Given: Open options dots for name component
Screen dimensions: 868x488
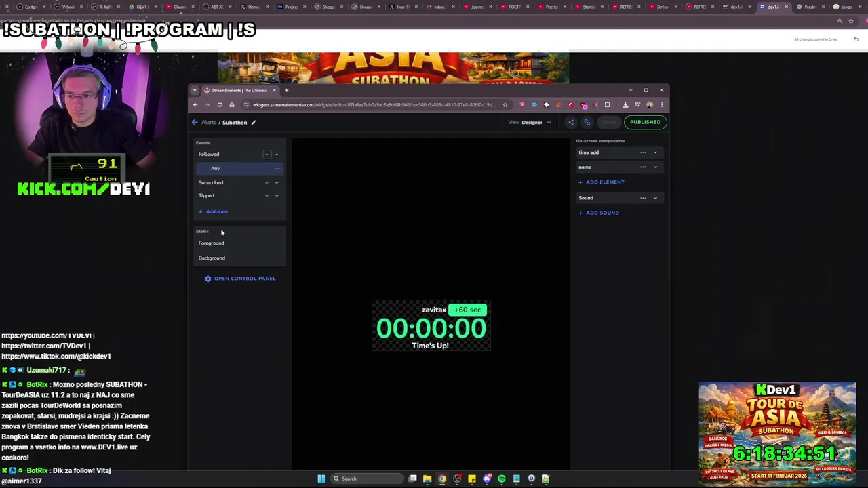Looking at the screenshot, I should 643,167.
